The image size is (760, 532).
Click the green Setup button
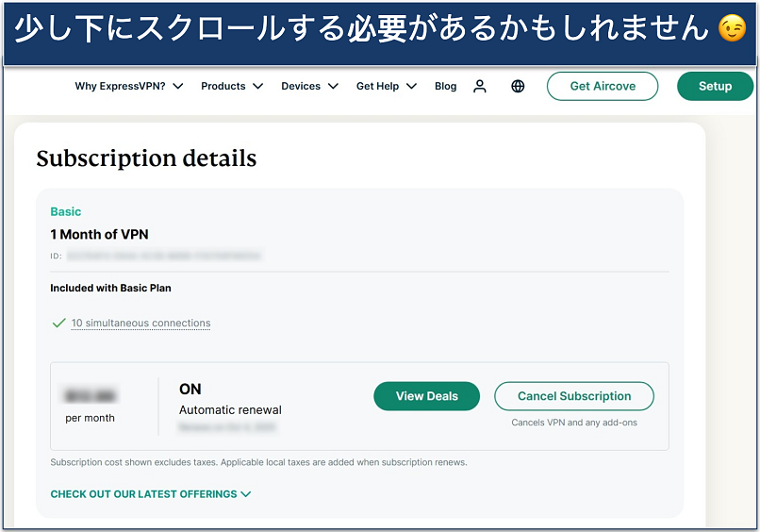point(715,86)
